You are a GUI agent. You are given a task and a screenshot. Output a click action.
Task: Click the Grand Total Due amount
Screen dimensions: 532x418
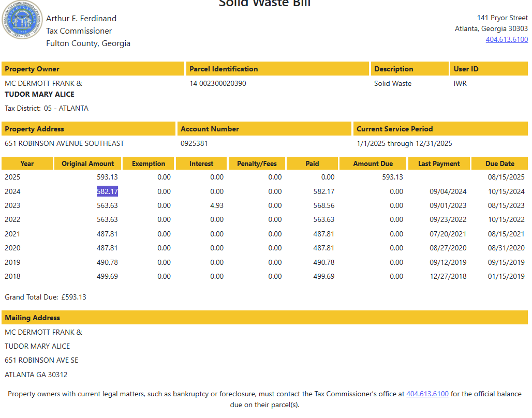click(x=73, y=297)
